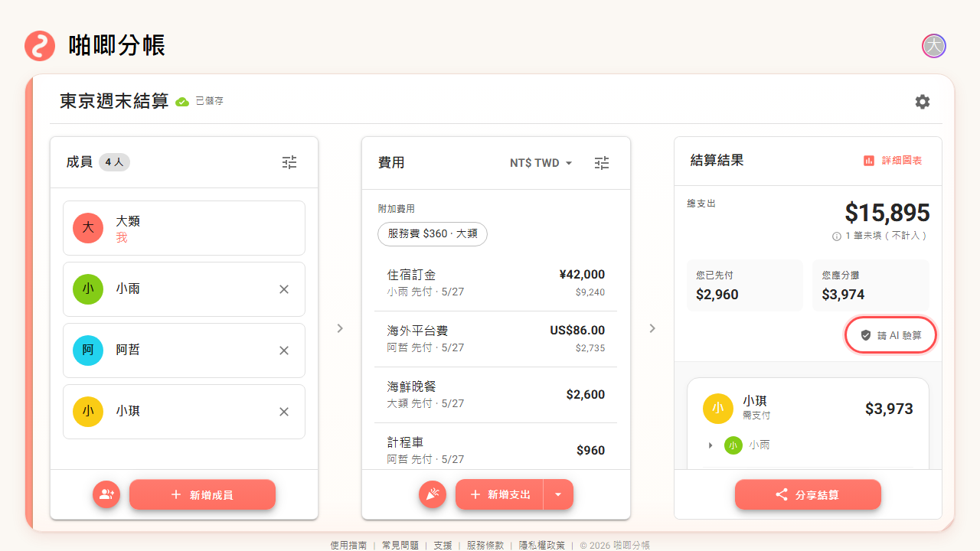Select the 大顥 member card
This screenshot has height=551, width=980.
click(x=184, y=228)
